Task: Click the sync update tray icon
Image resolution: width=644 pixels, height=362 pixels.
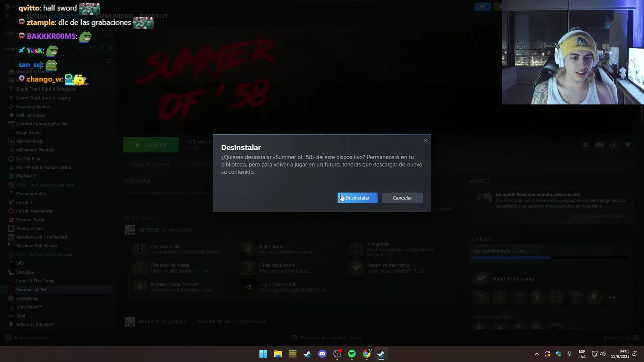Action: 548,354
